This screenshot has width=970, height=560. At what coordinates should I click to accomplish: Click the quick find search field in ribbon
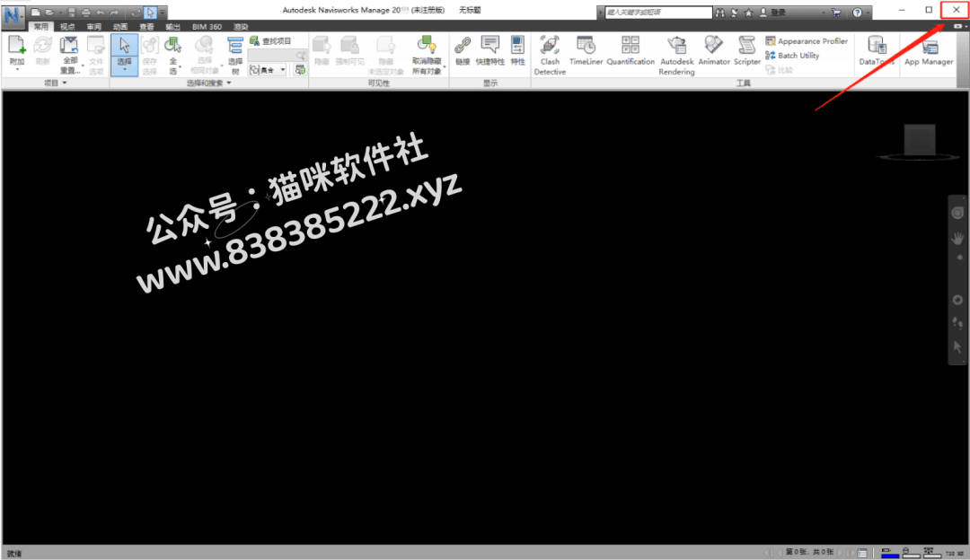pos(277,56)
